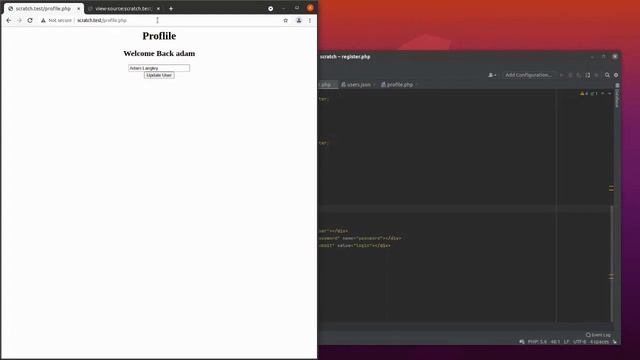
Task: Click the PHP language level in the status bar
Action: point(537,342)
